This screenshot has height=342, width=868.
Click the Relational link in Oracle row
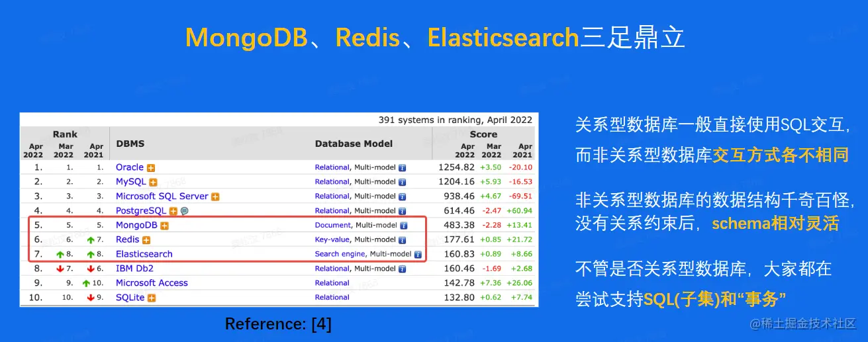pyautogui.click(x=332, y=168)
